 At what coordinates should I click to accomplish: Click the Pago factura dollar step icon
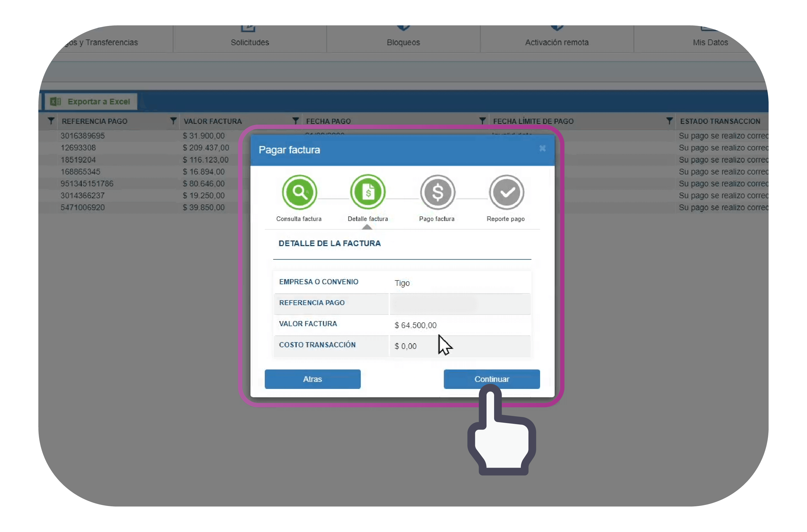point(437,192)
